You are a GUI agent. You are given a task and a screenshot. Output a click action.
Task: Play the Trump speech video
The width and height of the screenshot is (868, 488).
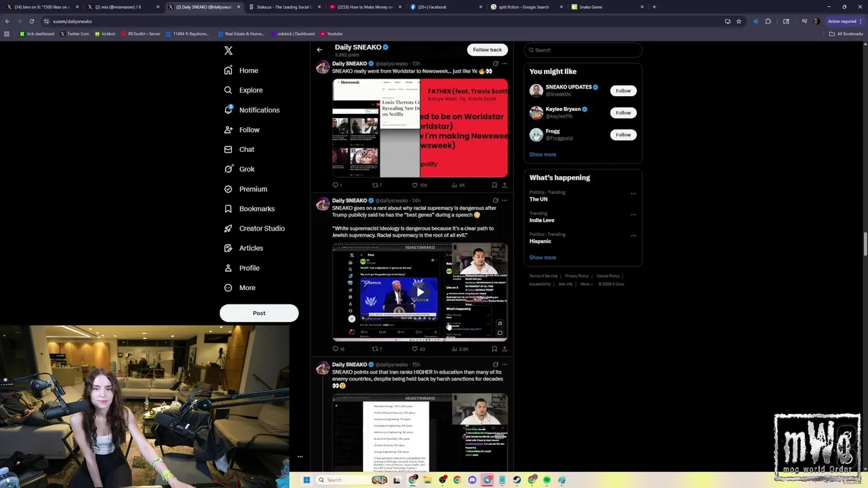[x=420, y=292]
